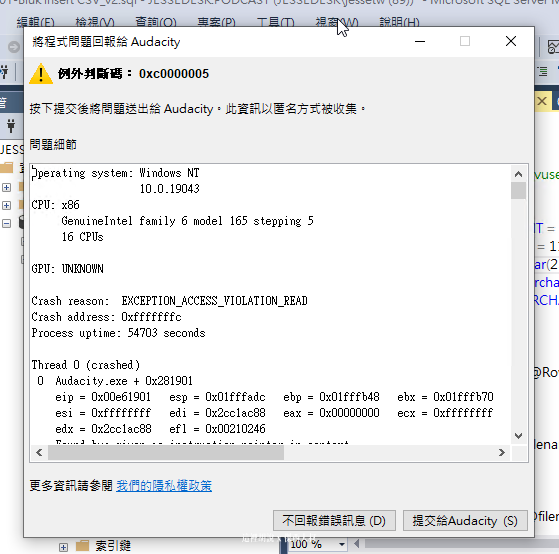Click the Crash reason EXCEPTION_ACCESS_VIOLATION_READ line
559x554 pixels.
click(169, 301)
